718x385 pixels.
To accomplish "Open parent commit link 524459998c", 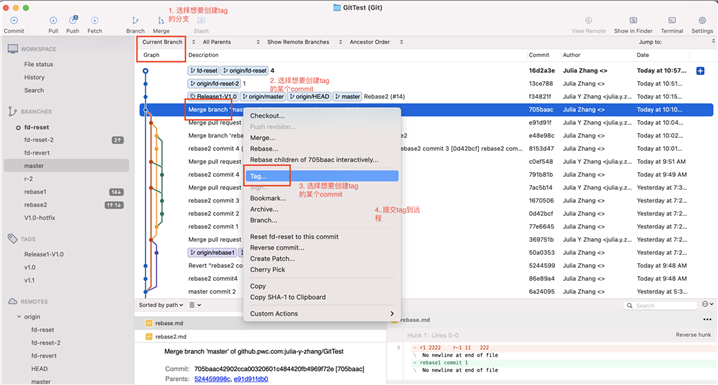I will pyautogui.click(x=212, y=379).
